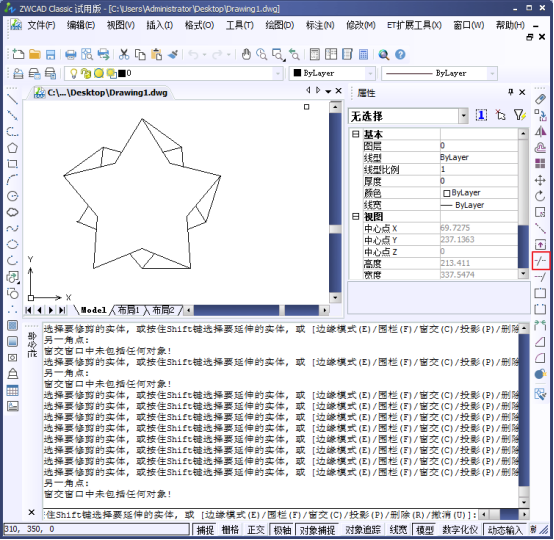Screen dimensions: 554x540
Task: Click the Print icon
Action: 71,54
